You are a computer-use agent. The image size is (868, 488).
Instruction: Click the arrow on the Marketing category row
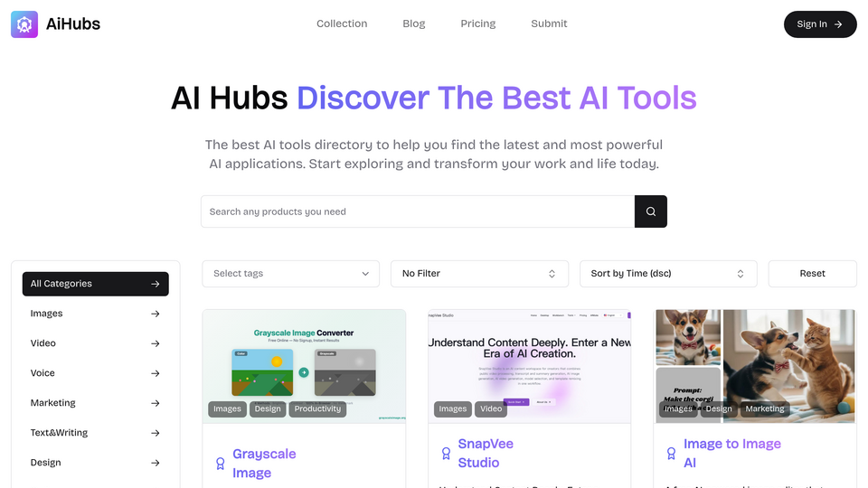155,403
